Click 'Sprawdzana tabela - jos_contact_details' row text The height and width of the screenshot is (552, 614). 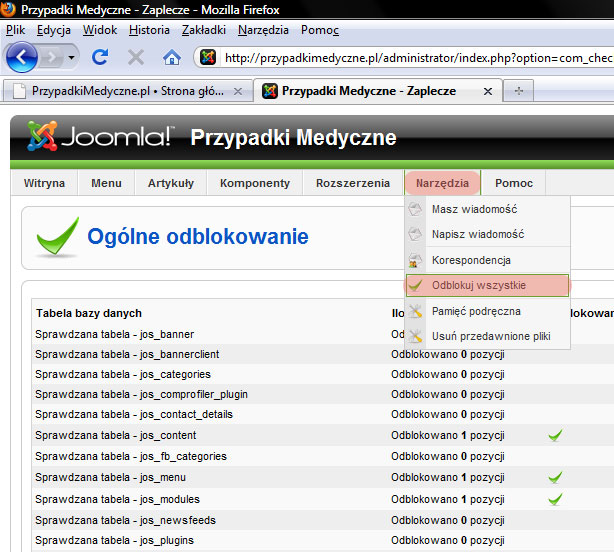point(134,414)
